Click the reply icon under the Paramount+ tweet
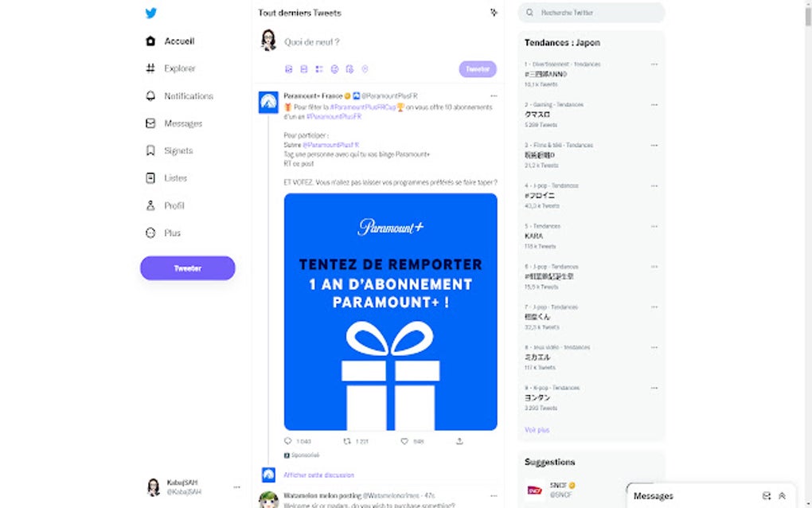This screenshot has width=812, height=508. coord(288,441)
